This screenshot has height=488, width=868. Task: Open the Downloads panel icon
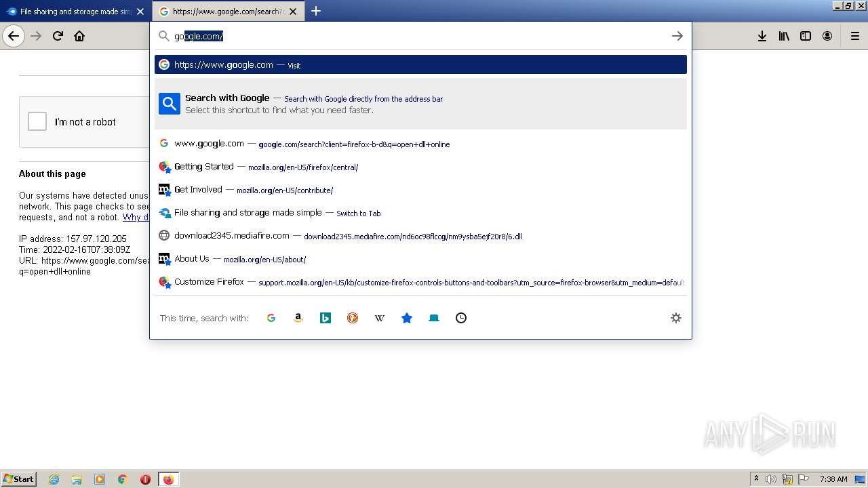tap(762, 36)
